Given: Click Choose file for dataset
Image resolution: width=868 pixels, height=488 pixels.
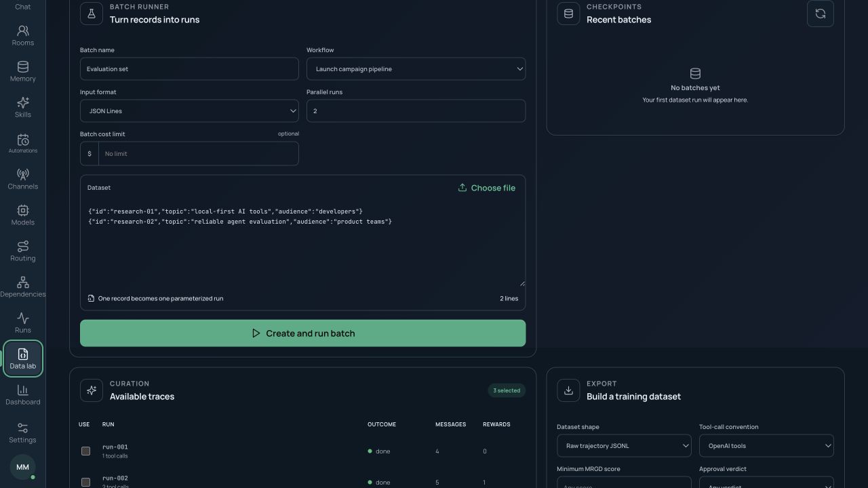Looking at the screenshot, I should [x=487, y=188].
